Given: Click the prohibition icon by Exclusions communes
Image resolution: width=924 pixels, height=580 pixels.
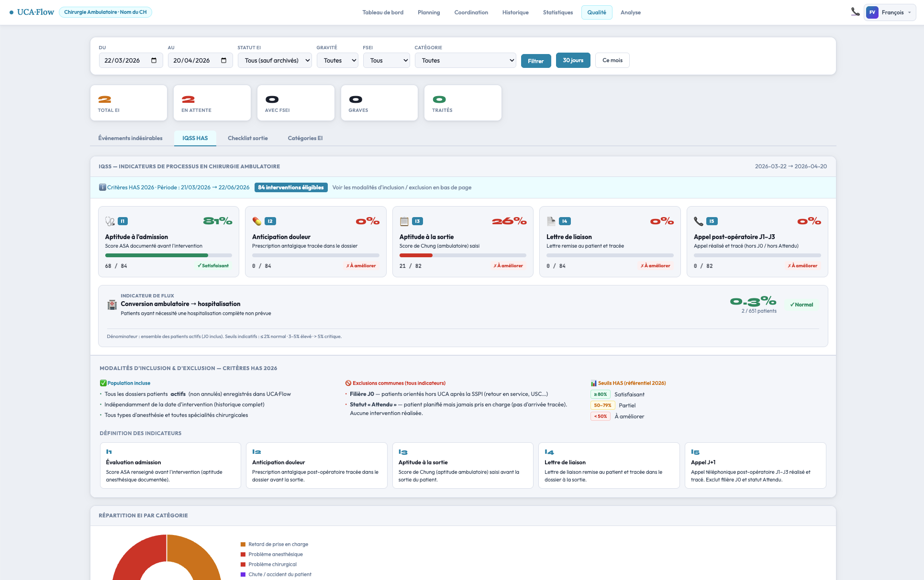Looking at the screenshot, I should [348, 383].
